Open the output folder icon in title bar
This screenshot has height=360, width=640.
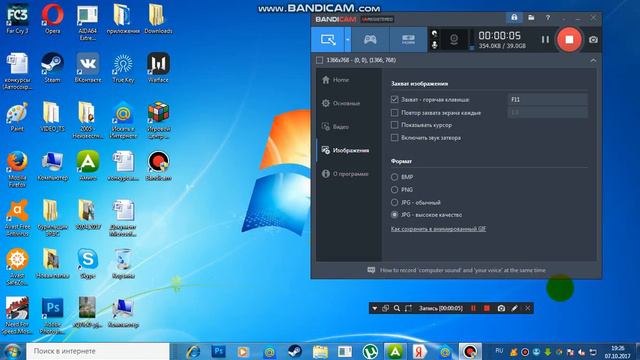tap(531, 18)
